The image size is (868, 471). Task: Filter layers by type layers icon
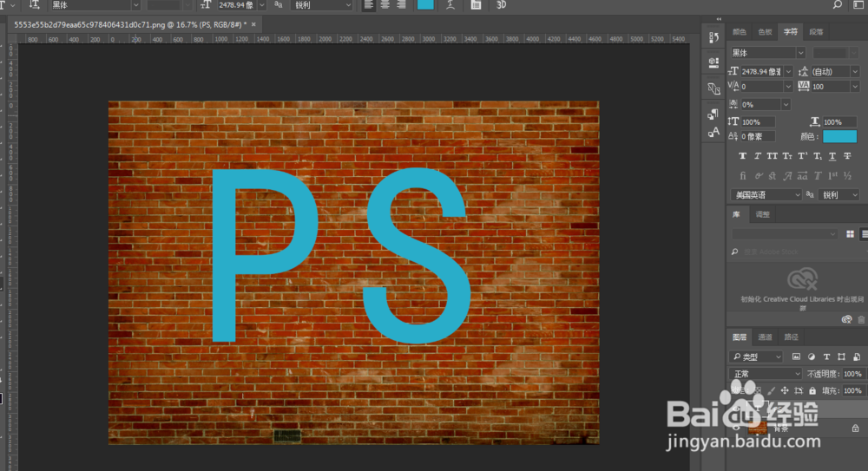[826, 357]
